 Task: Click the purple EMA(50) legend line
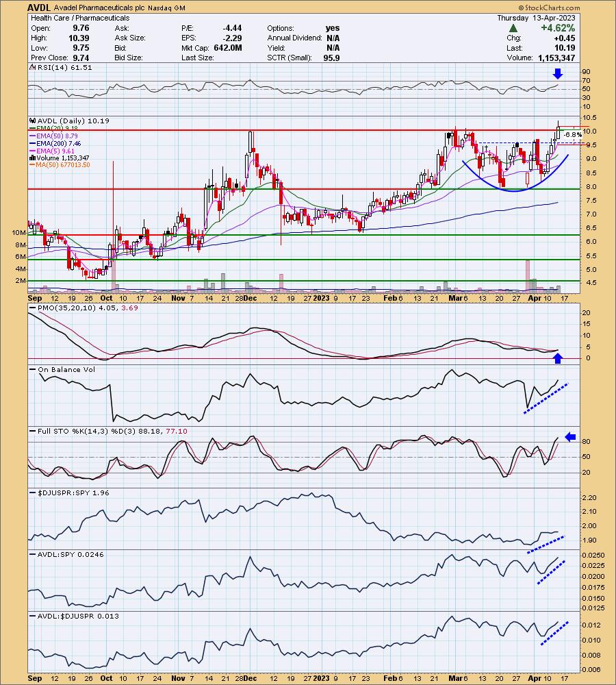[x=32, y=136]
